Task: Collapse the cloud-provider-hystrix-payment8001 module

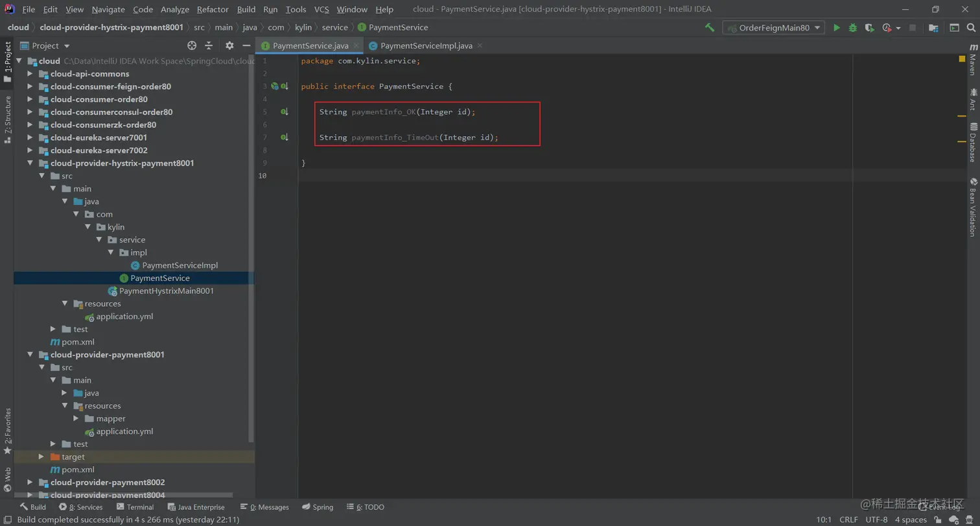Action: [x=30, y=163]
